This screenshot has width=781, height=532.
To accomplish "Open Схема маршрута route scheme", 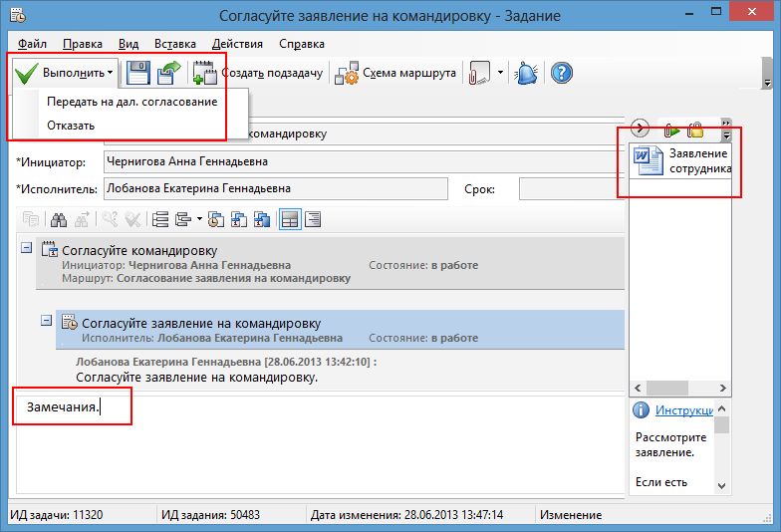I will tap(396, 73).
